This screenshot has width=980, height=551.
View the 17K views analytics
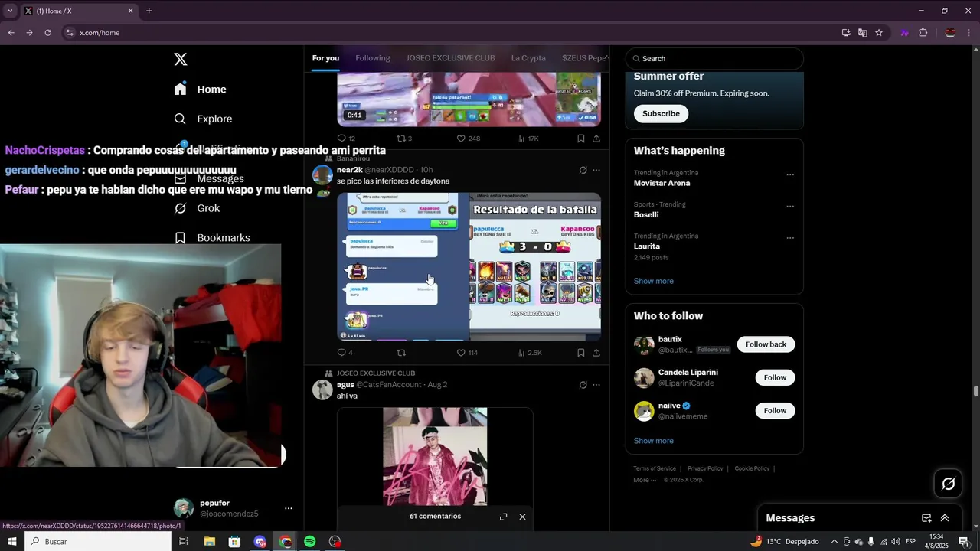[x=528, y=139]
